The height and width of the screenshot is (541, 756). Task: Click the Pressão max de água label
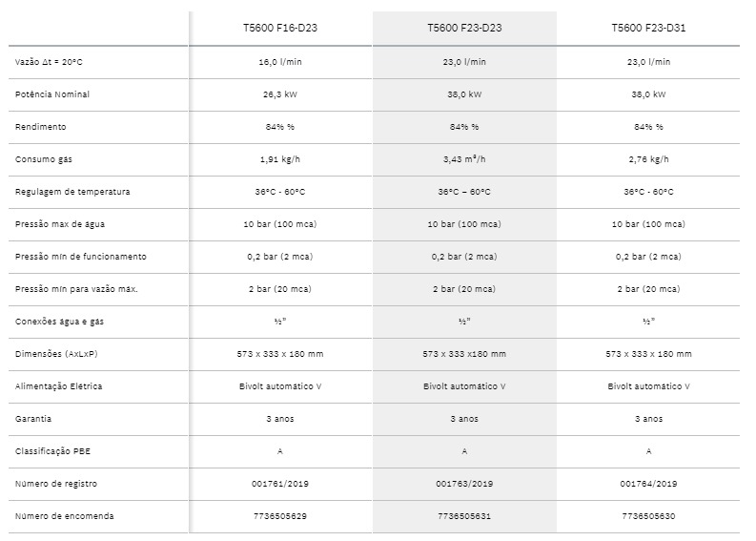coord(60,224)
